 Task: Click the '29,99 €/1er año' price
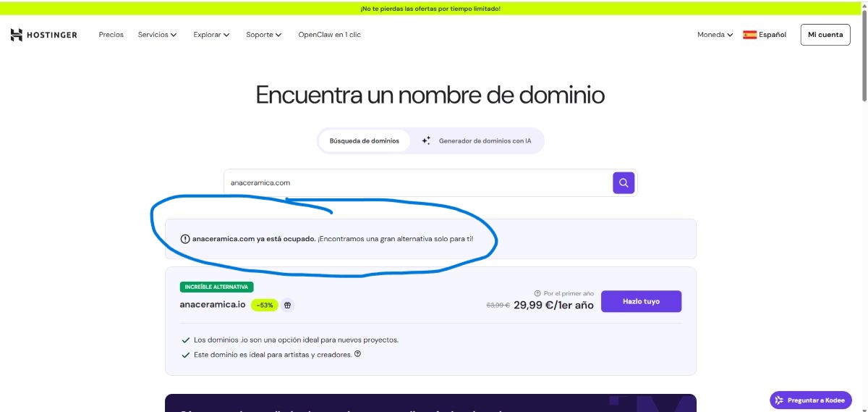tap(553, 306)
